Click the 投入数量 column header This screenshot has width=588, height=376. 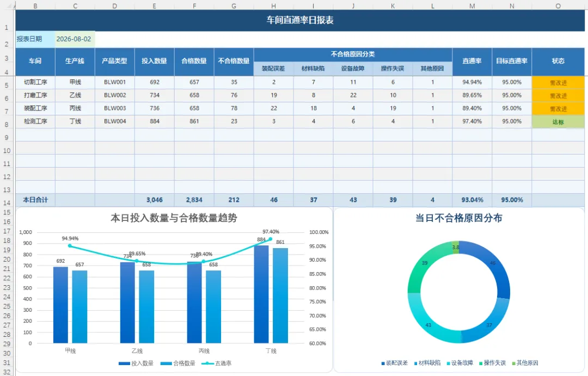tap(155, 61)
